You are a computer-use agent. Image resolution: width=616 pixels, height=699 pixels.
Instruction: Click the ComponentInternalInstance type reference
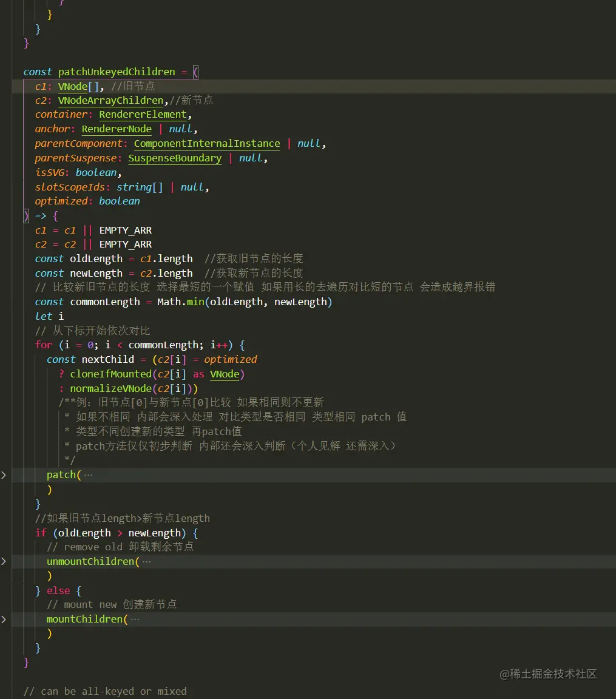point(207,144)
